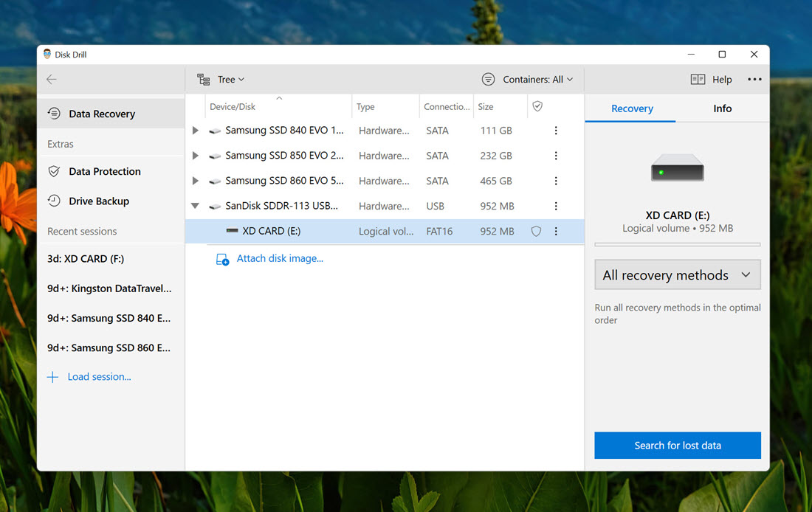Click the Samsung SSD 860 EVO drive icon
The image size is (812, 512).
215,181
